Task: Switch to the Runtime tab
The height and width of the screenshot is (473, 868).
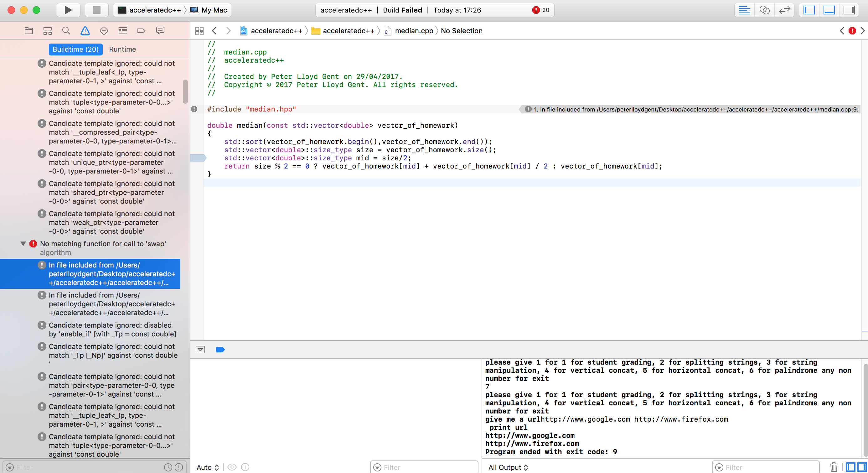Action: pos(122,49)
